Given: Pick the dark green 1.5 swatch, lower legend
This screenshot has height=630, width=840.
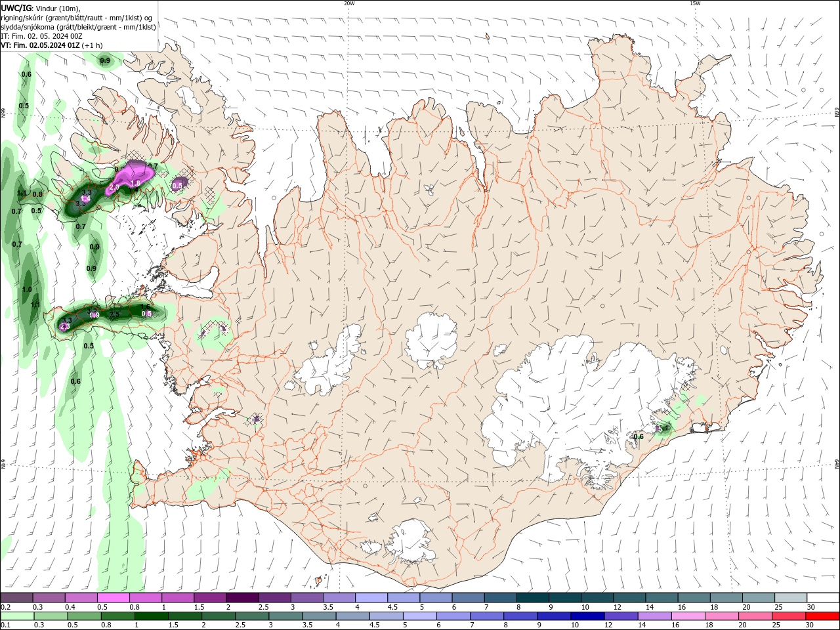Looking at the screenshot, I should click(x=184, y=616).
